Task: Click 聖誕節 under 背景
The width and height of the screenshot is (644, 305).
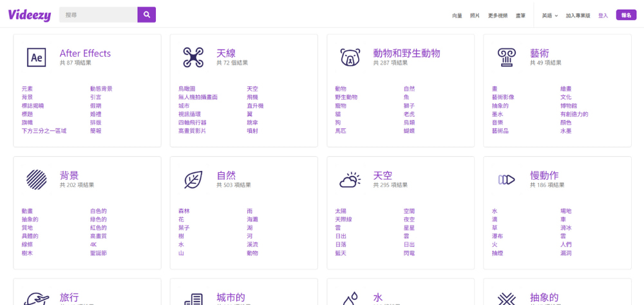Action: click(x=99, y=253)
